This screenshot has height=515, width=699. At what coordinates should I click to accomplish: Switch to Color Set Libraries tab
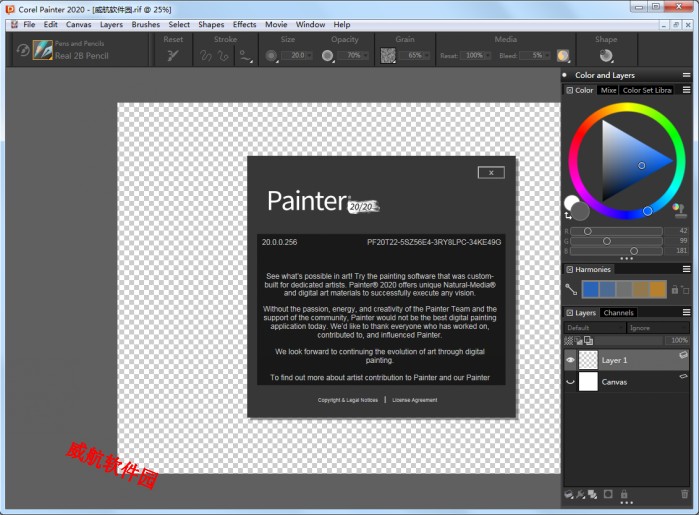coord(647,90)
